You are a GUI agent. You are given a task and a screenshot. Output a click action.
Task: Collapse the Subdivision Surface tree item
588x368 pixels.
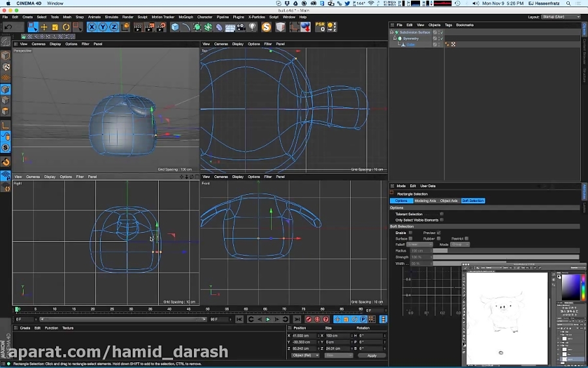391,32
